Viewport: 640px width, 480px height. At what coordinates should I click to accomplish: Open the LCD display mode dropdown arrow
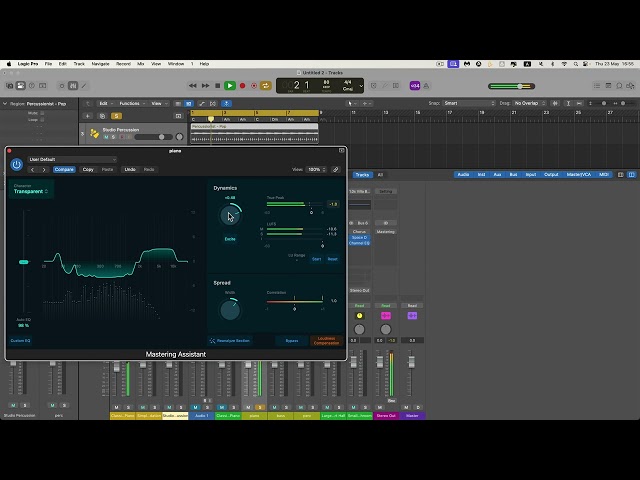click(x=361, y=86)
